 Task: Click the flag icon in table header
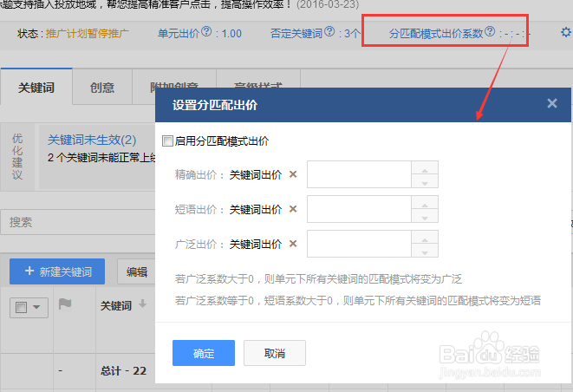click(x=65, y=304)
